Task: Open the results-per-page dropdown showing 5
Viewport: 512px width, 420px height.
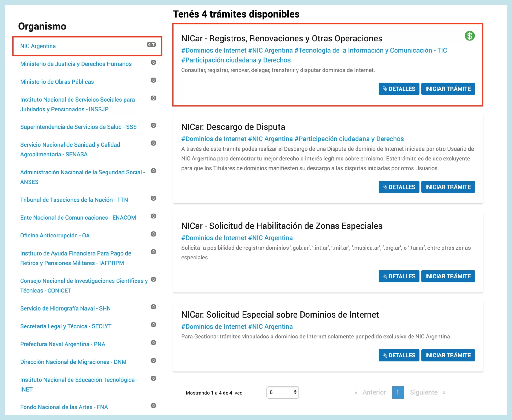Action: [x=282, y=392]
